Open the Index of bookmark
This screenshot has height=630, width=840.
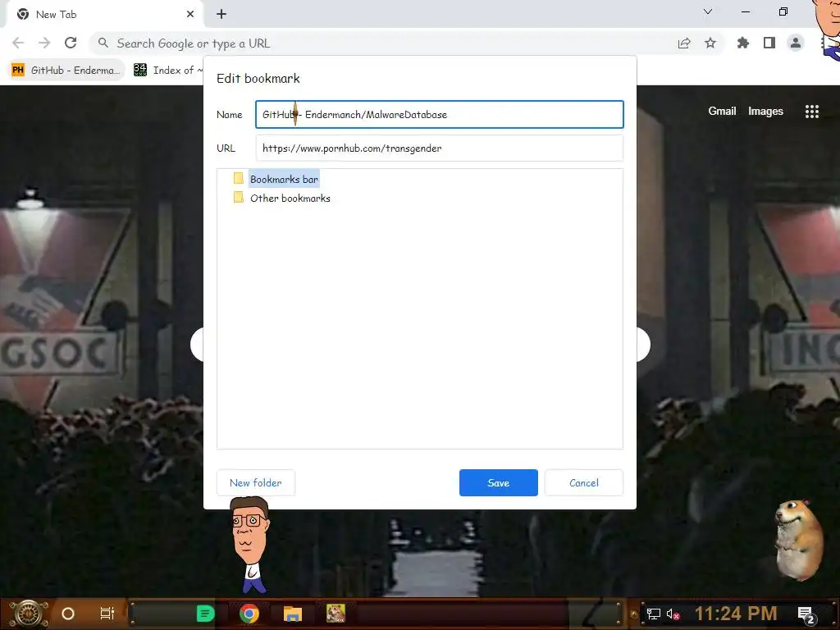click(168, 71)
